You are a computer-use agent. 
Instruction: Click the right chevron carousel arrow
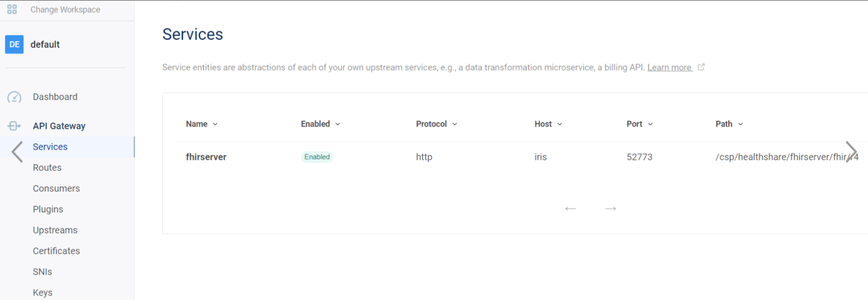(851, 151)
